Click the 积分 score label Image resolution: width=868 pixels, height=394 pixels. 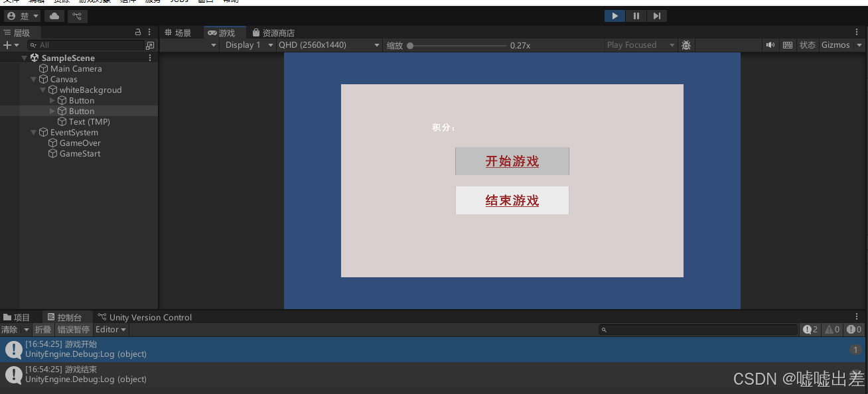pyautogui.click(x=443, y=128)
